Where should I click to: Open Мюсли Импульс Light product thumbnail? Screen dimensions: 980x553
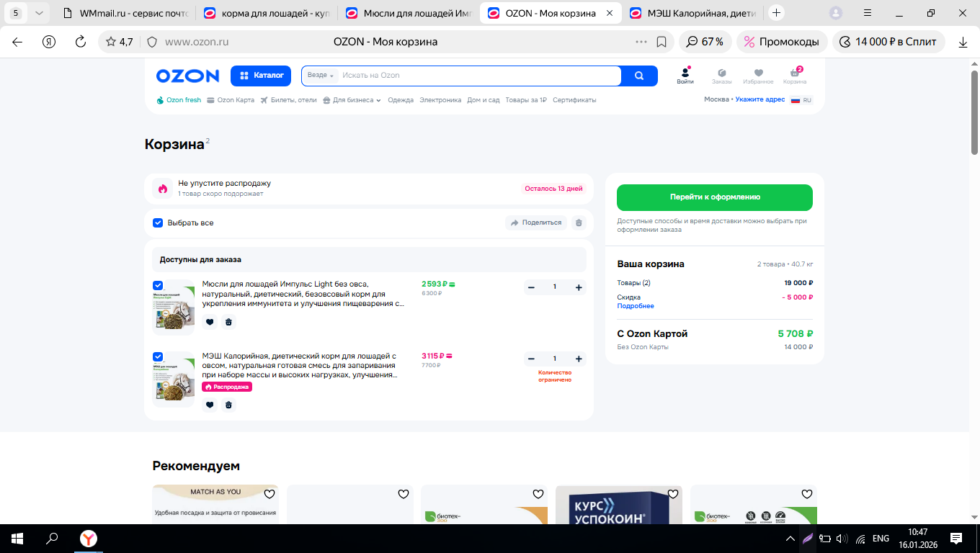point(174,307)
